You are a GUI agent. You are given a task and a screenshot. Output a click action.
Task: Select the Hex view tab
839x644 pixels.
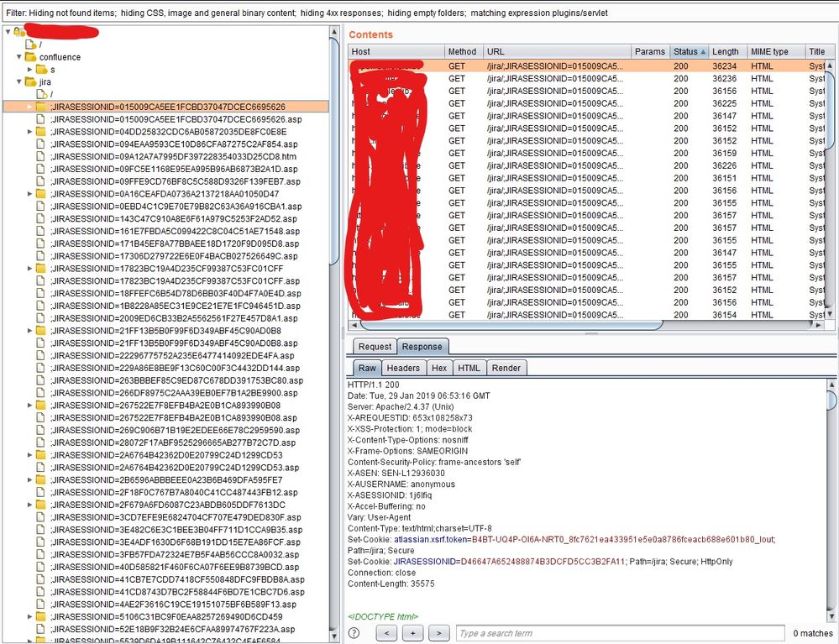(x=439, y=368)
